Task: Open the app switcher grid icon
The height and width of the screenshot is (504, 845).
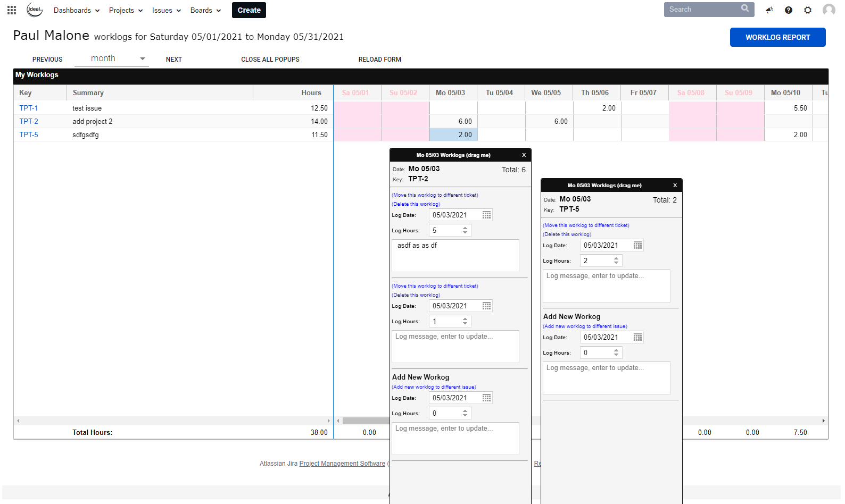Action: click(12, 10)
